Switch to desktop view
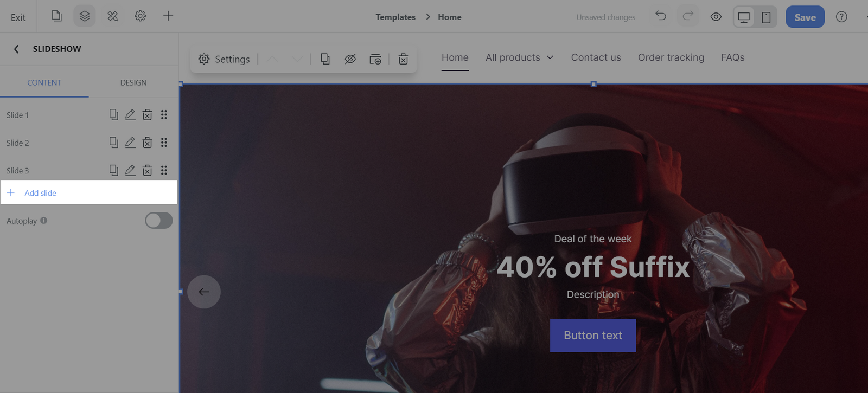This screenshot has width=868, height=393. 744,17
